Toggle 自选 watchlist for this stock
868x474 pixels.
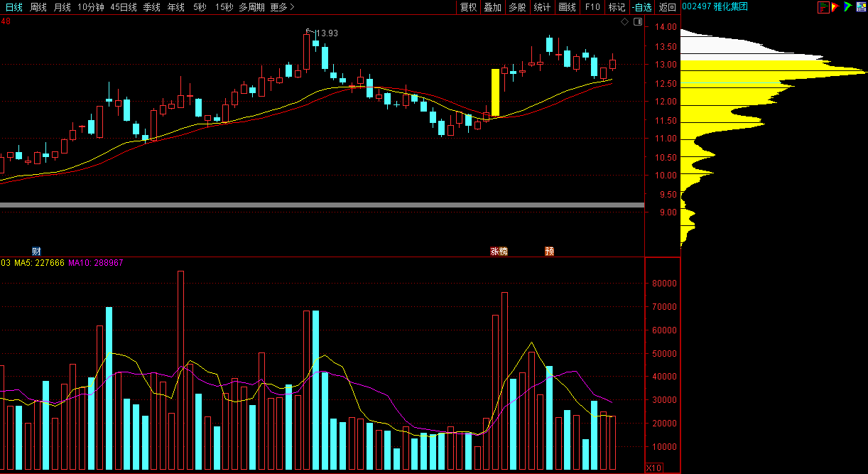pos(641,7)
